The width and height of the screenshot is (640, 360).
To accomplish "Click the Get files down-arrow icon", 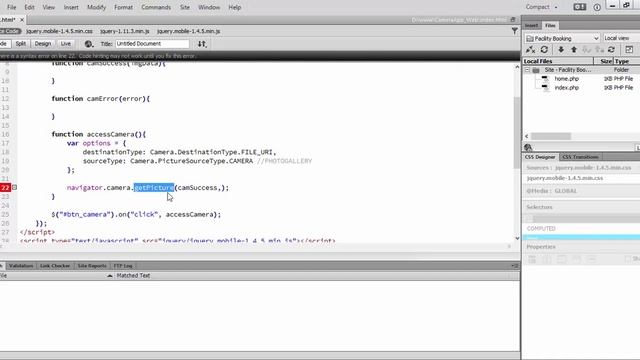I will (561, 49).
